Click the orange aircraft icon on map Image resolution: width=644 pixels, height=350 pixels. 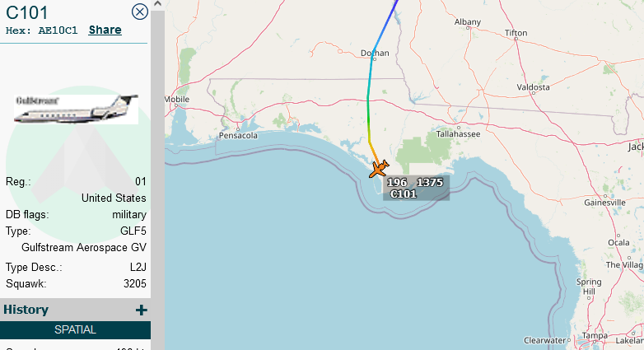point(379,169)
